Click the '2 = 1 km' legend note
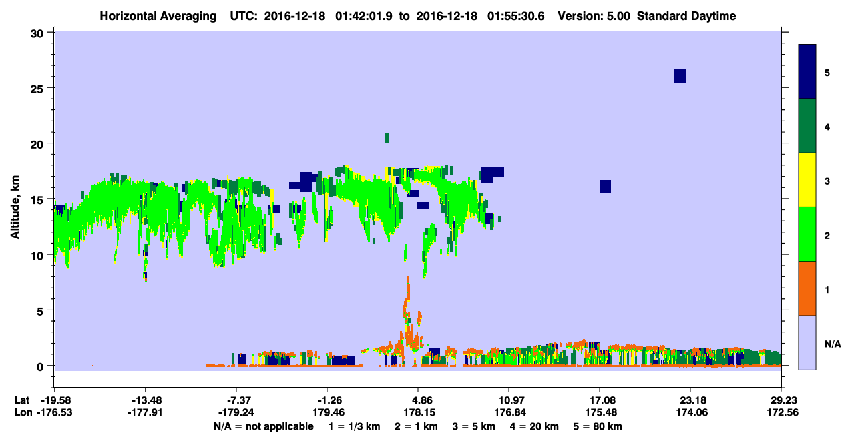The width and height of the screenshot is (868, 445). pos(416,426)
